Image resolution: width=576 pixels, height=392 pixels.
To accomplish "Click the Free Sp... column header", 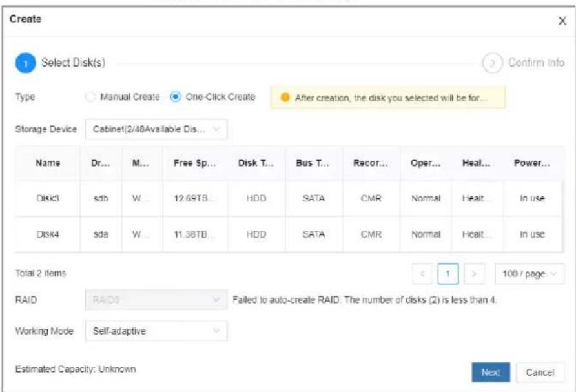I will click(x=195, y=163).
